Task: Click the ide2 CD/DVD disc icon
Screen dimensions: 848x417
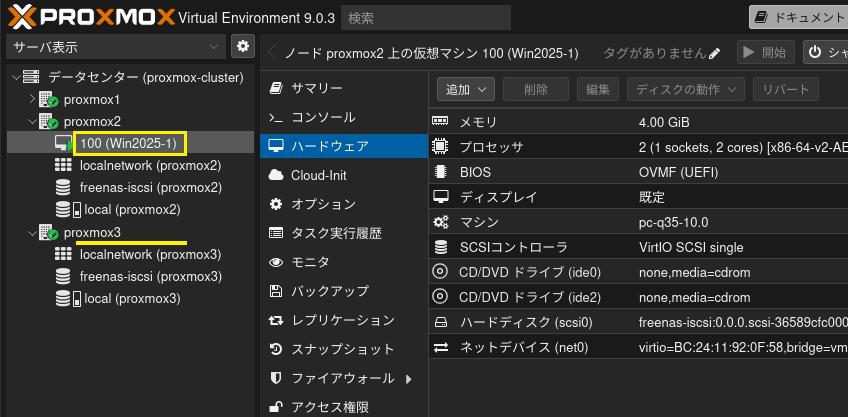Action: tap(441, 297)
